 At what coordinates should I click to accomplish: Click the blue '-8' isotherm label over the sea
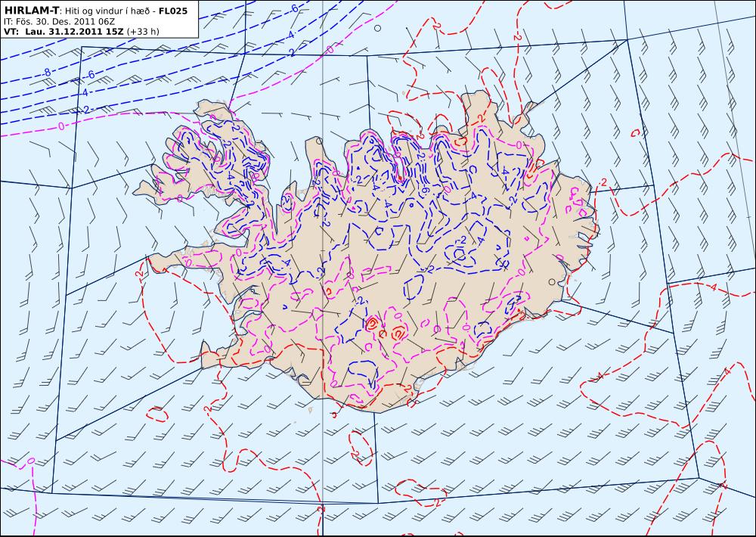coord(46,73)
